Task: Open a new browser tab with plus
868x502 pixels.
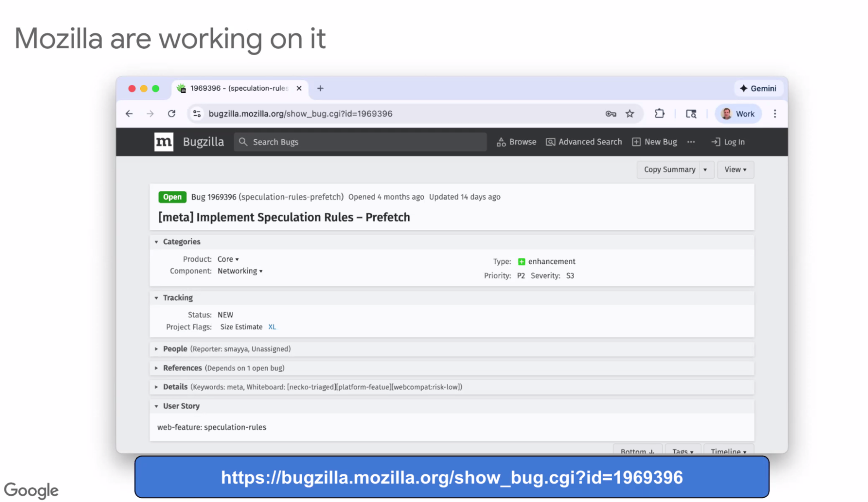Action: 320,89
